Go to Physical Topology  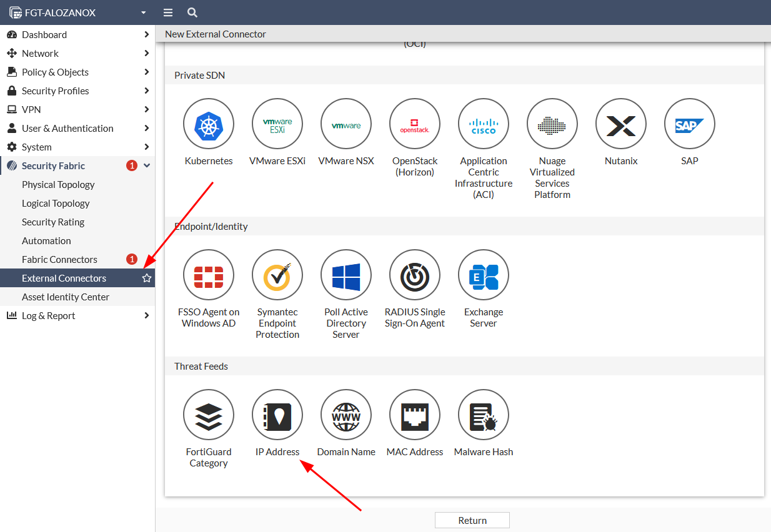[58, 185]
